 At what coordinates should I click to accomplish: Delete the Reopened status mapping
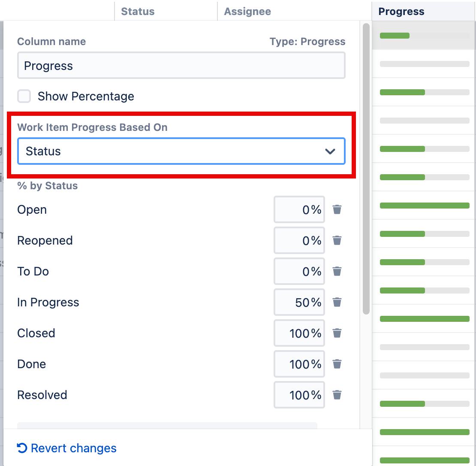337,240
